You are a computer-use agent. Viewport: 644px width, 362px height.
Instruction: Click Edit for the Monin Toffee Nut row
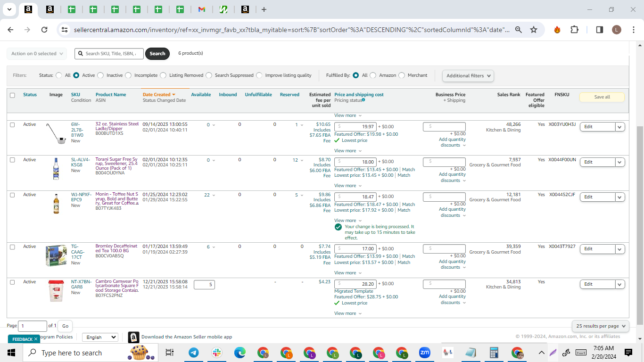point(597,197)
